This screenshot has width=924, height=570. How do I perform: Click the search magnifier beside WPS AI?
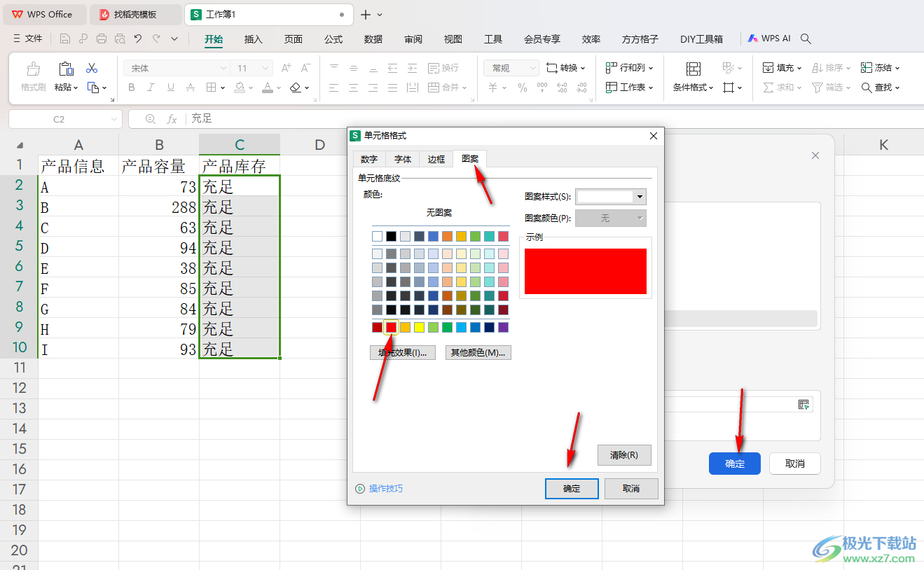[806, 39]
